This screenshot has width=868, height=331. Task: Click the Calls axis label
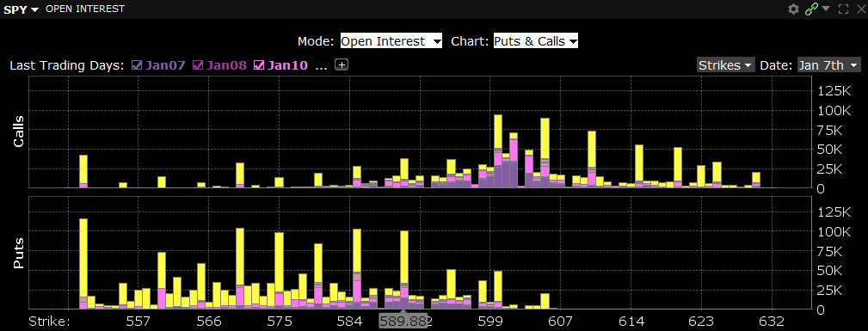pos(18,132)
